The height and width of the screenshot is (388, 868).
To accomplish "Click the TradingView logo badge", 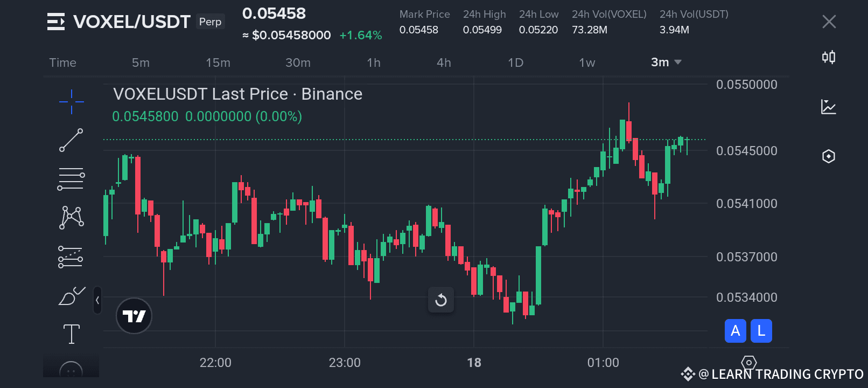I will [134, 316].
